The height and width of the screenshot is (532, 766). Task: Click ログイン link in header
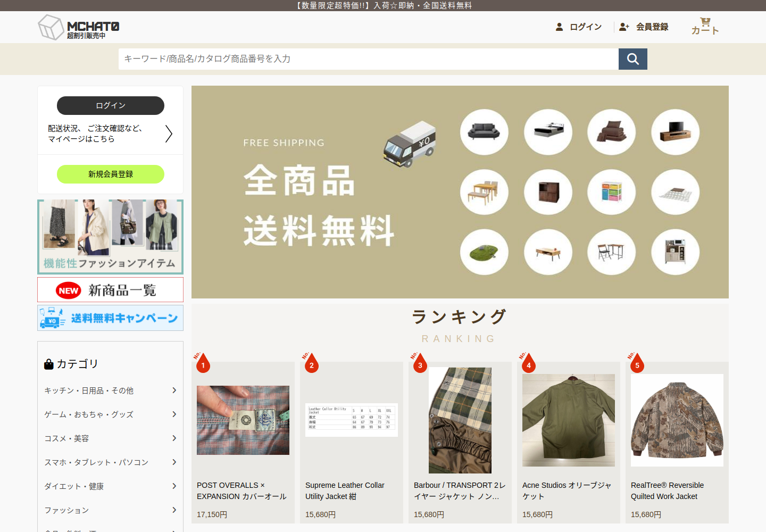point(586,27)
